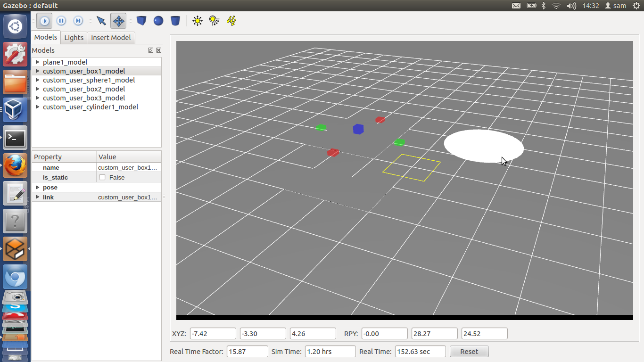This screenshot has height=362, width=644.
Task: Activate the translate move tool
Action: point(118,21)
